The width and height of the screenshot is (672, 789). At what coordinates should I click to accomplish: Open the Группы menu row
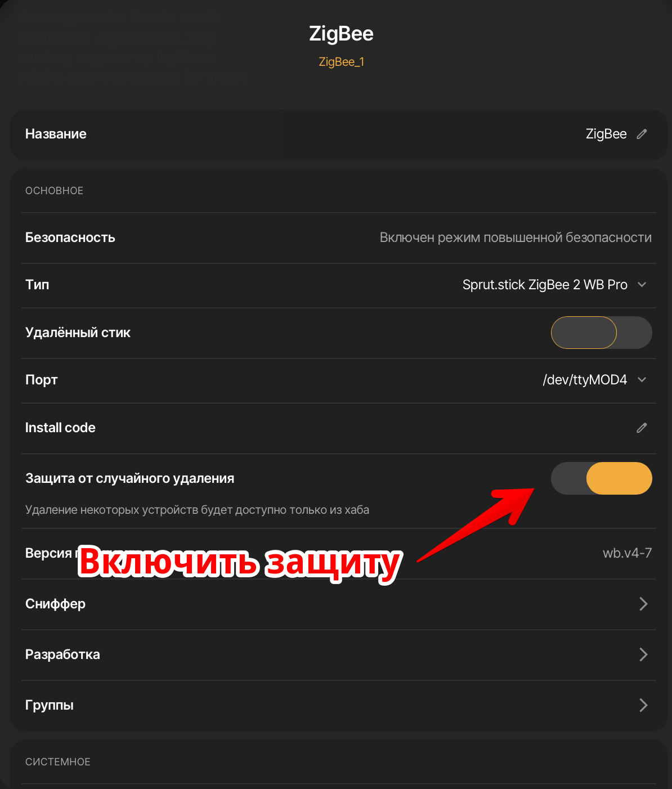coord(338,705)
